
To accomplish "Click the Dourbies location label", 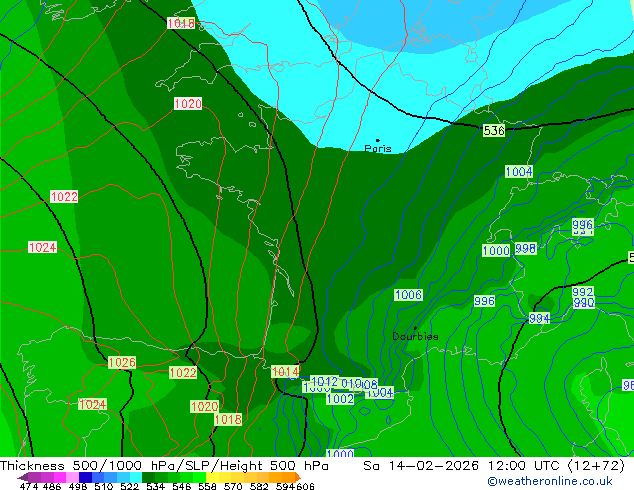I will point(415,336).
